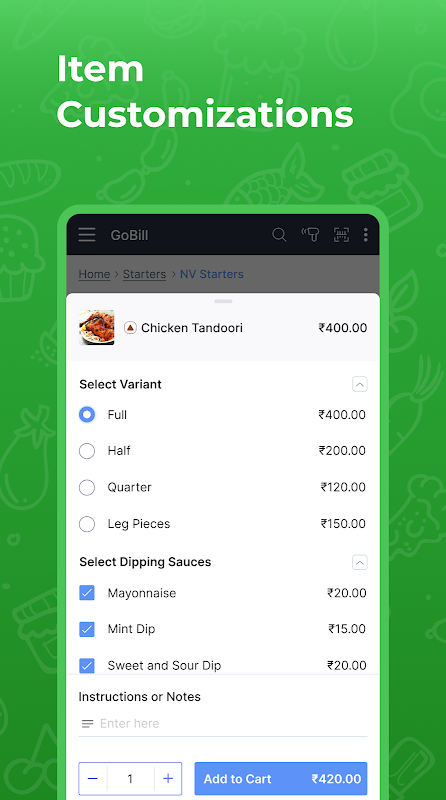Viewport: 446px width, 800px height.
Task: Tap Add to Cart ₹420.00 button
Action: pos(281,779)
